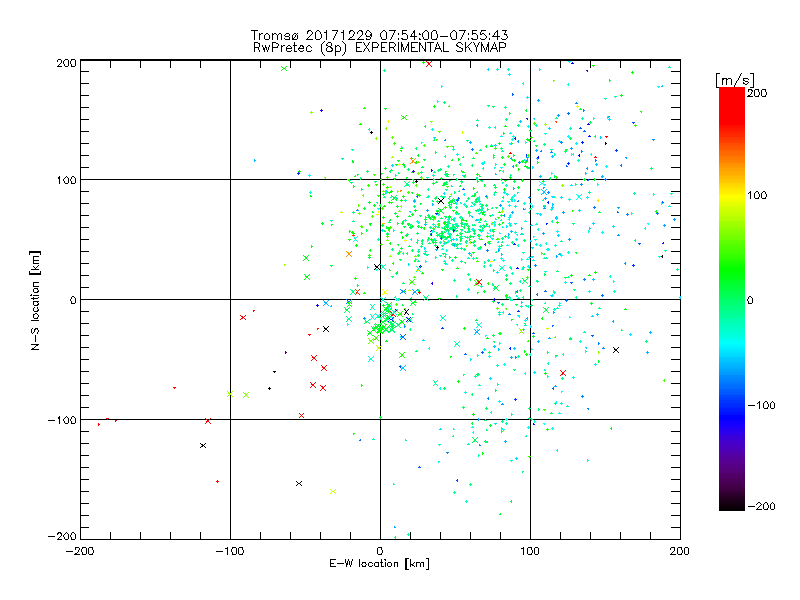Click the y-axis tick label '-100'
Screen dimensions: 800x600
[x=62, y=420]
